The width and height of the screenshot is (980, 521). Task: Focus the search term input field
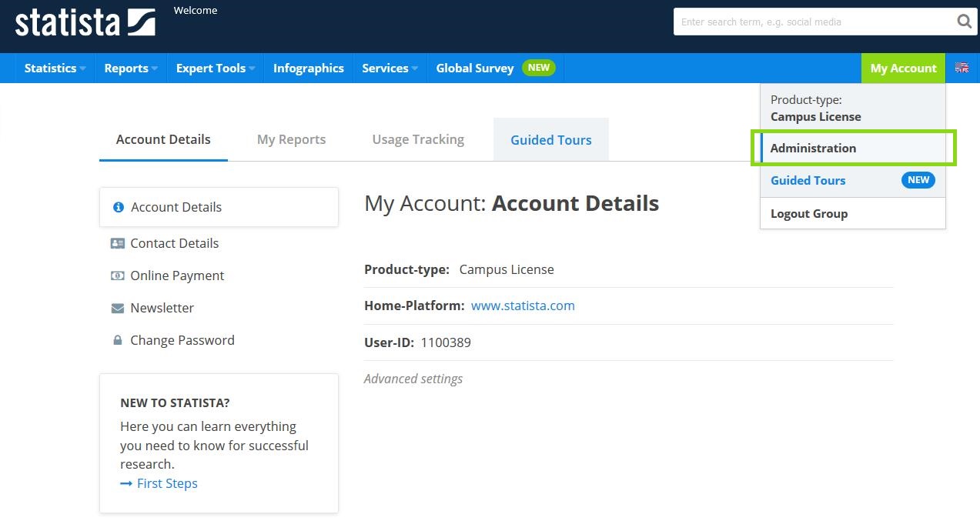[x=814, y=22]
